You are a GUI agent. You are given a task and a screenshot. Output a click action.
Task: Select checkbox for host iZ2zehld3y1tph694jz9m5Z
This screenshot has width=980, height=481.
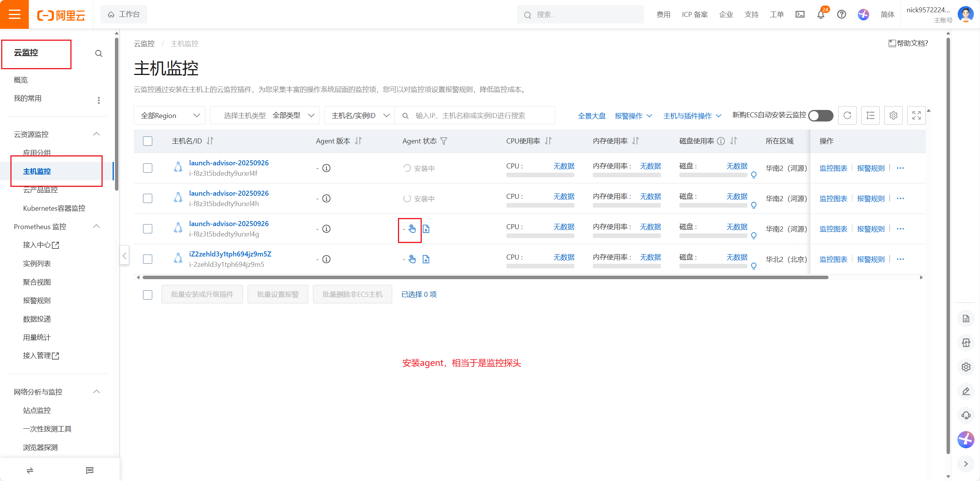148,259
